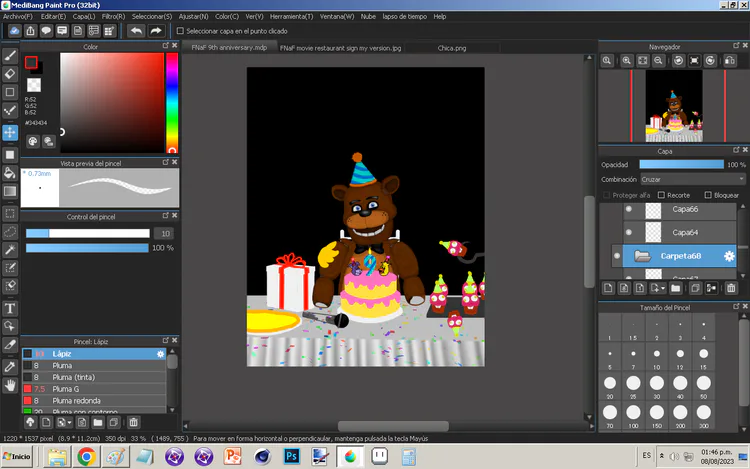
Task: Enable Recorte checkbox
Action: click(661, 195)
